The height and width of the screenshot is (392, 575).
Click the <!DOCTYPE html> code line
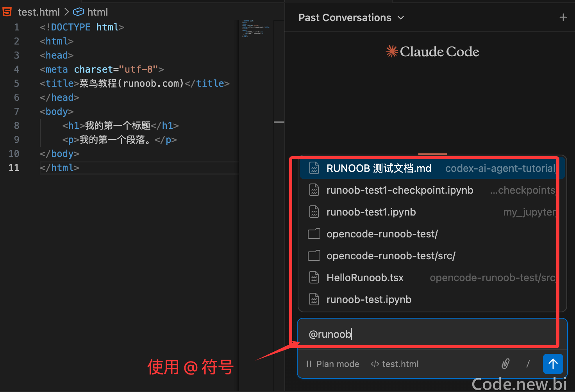click(x=82, y=27)
